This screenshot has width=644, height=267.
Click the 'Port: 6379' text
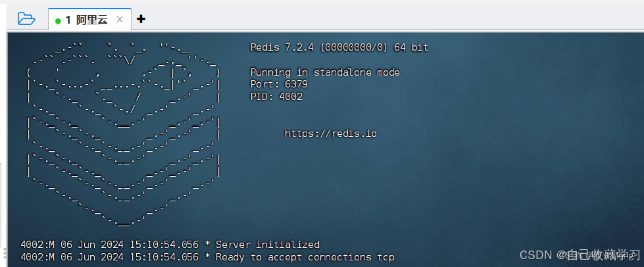coord(279,84)
